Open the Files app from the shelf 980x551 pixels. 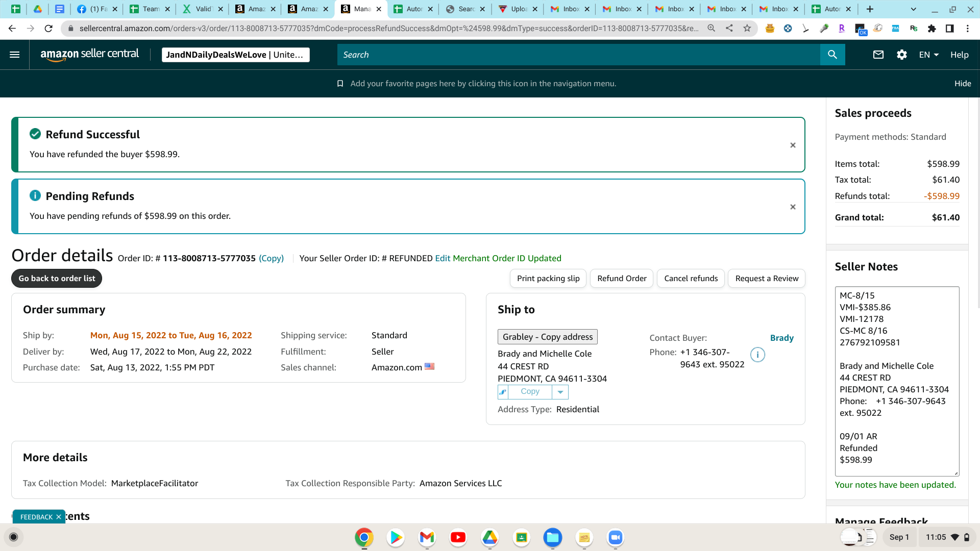553,537
